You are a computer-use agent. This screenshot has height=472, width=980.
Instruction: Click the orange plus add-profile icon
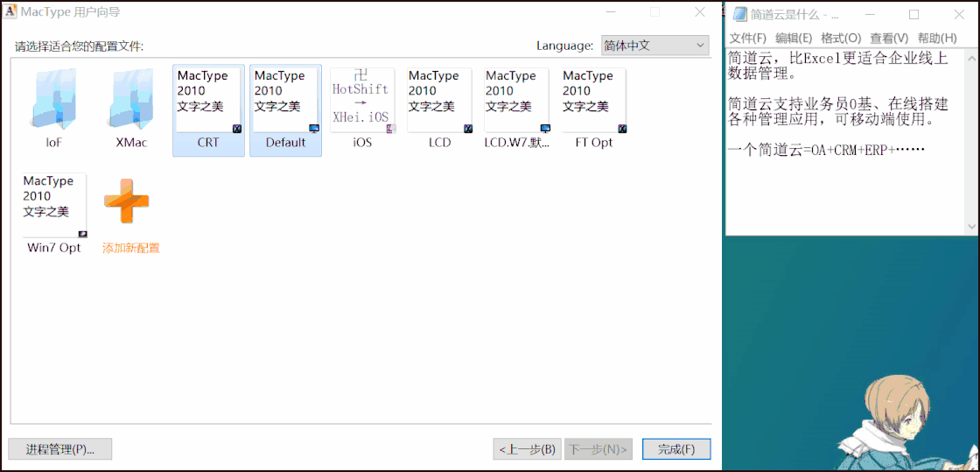pos(127,202)
